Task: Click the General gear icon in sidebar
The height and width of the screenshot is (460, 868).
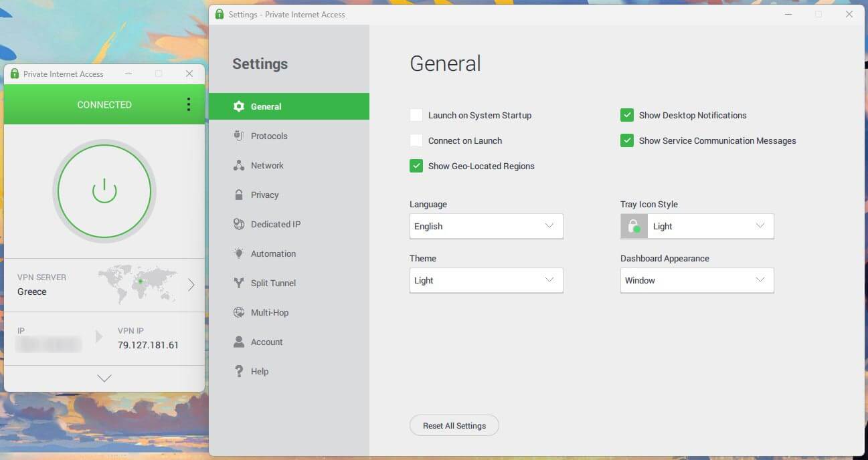Action: pos(239,106)
